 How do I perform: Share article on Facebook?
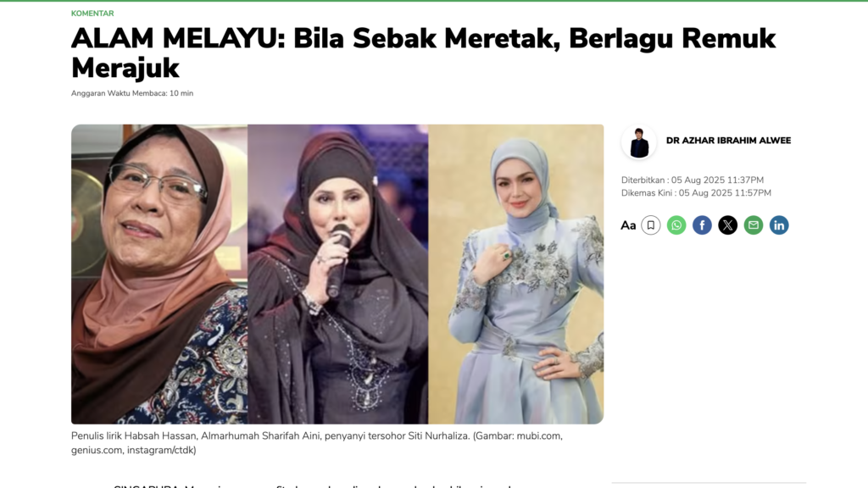point(702,225)
